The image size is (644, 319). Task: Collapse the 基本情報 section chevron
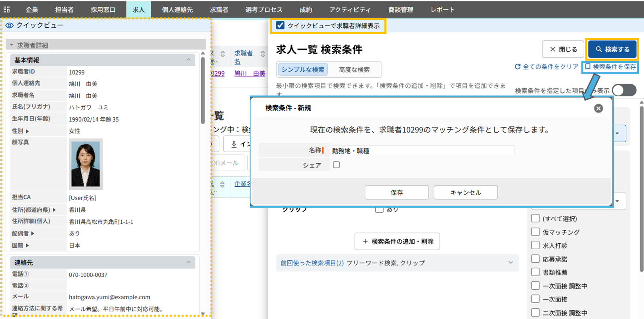tap(189, 60)
